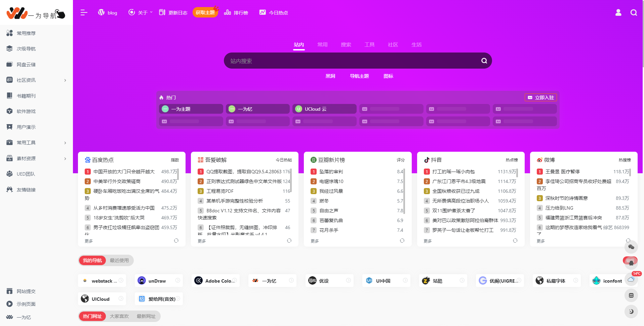Viewport: 644px width, 326px height.
Task: Open the weather cloud widget
Action: [631, 279]
